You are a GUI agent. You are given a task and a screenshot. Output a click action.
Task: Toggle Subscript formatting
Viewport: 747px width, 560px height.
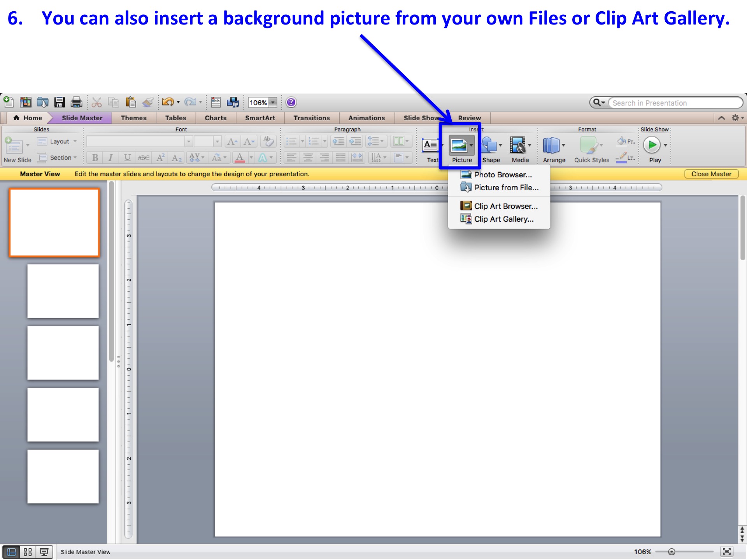click(177, 157)
